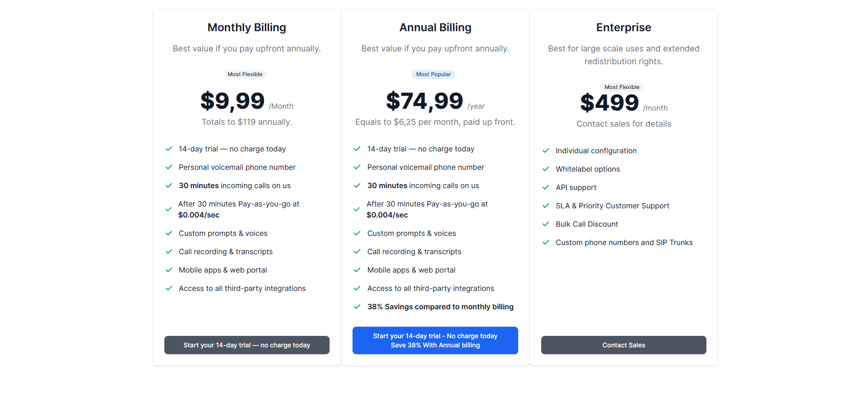Click the Monthly Billing plan heading
Viewport: 868px width, 396px height.
tap(246, 27)
